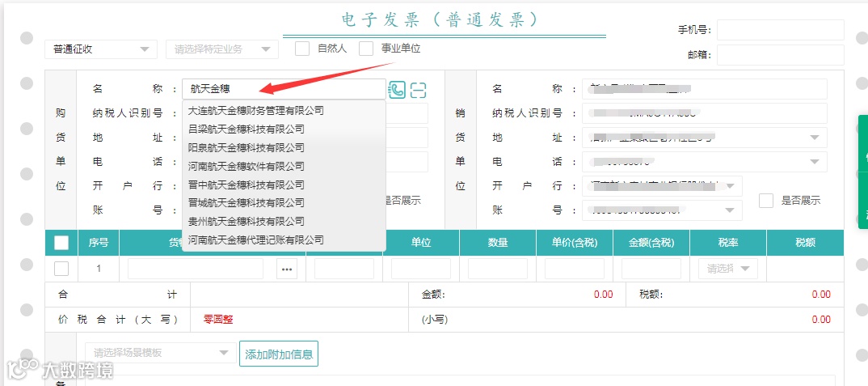Click the goods name input in row 1

[196, 269]
